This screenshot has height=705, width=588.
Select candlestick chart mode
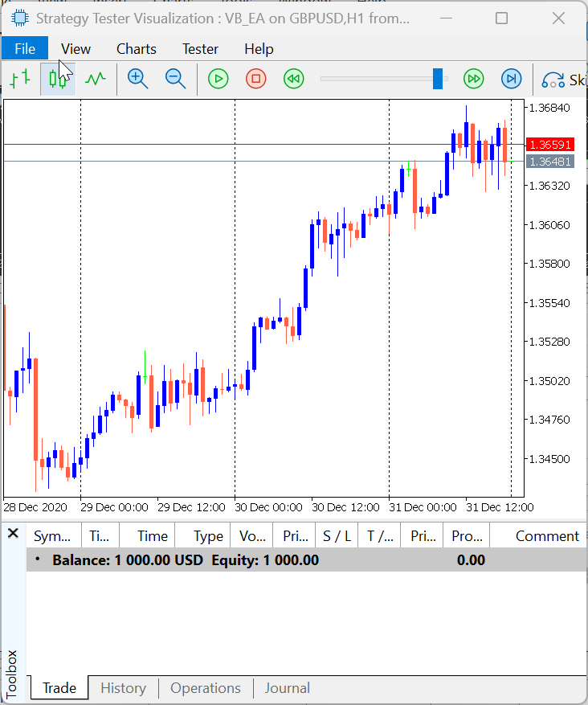point(58,79)
